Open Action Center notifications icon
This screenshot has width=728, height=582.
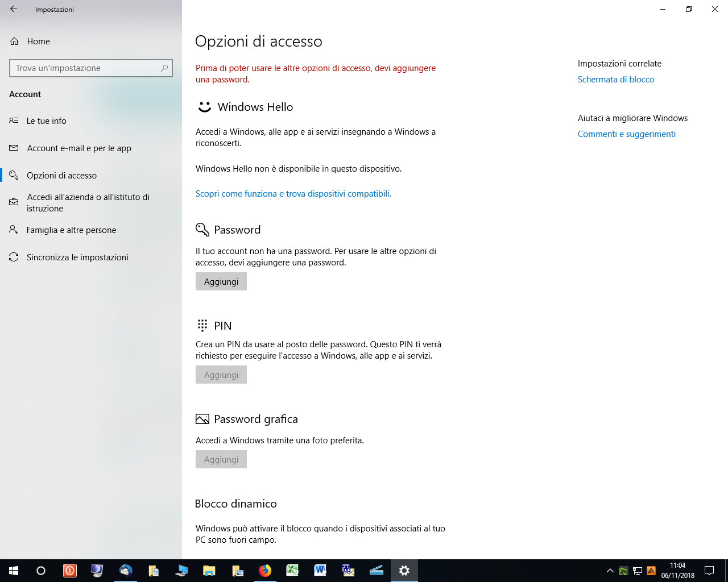709,571
